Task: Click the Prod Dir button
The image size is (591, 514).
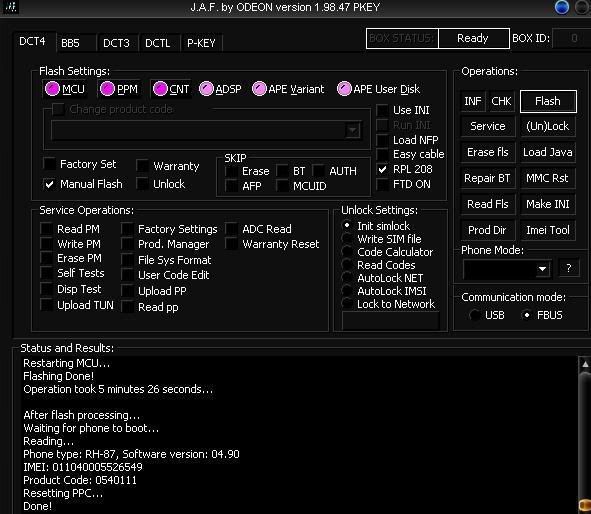Action: pos(488,230)
